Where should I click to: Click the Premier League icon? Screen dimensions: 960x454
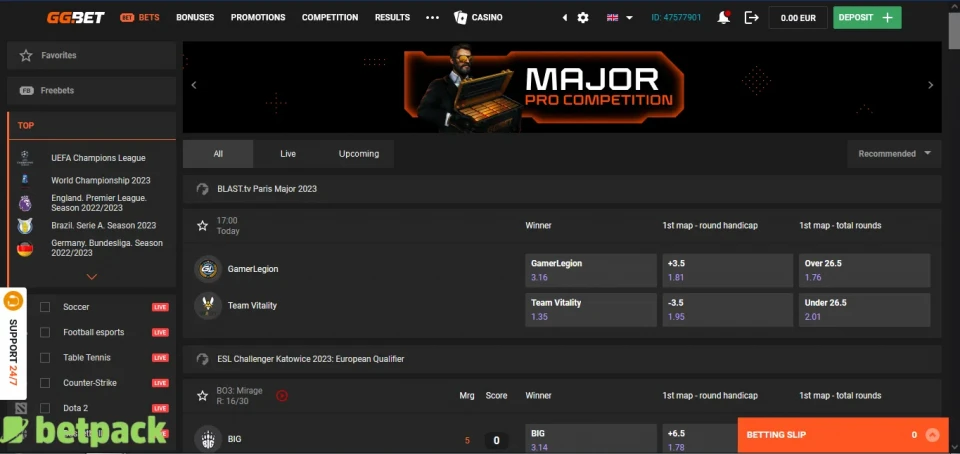[25, 203]
